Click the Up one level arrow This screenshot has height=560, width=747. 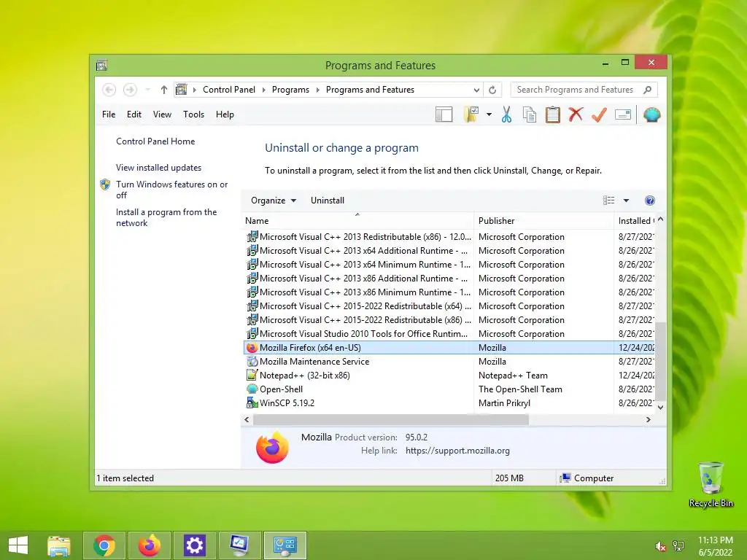164,90
